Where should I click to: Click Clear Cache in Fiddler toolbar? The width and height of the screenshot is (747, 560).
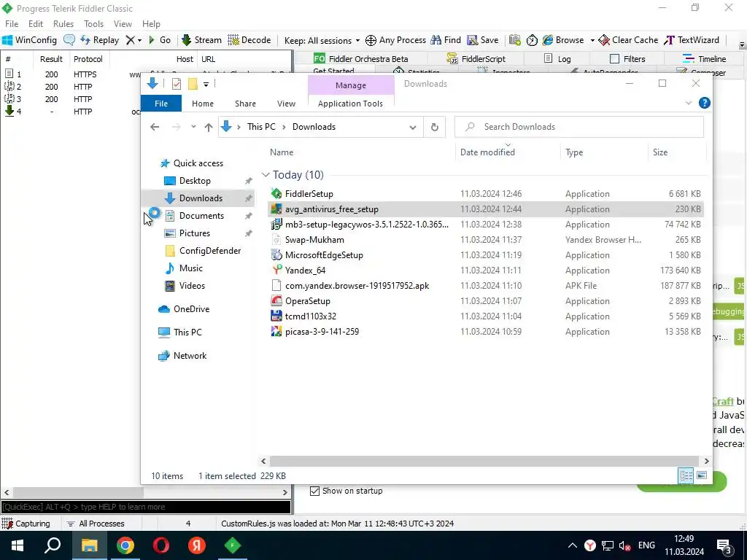(628, 40)
